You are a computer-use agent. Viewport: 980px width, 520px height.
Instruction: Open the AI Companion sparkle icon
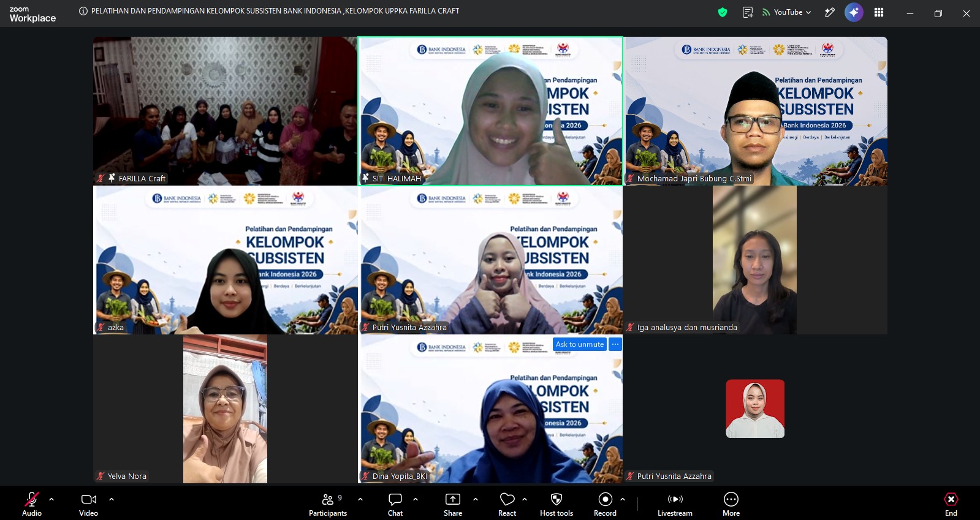(854, 12)
